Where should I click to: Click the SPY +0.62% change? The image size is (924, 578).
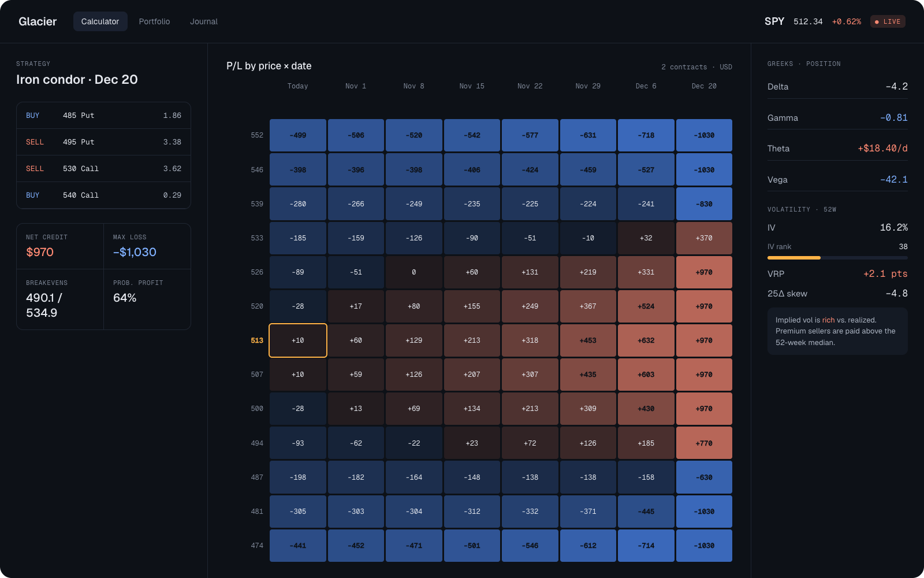847,21
